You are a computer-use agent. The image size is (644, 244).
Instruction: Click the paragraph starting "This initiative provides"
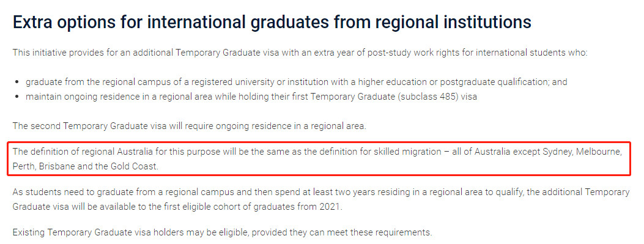(x=300, y=53)
